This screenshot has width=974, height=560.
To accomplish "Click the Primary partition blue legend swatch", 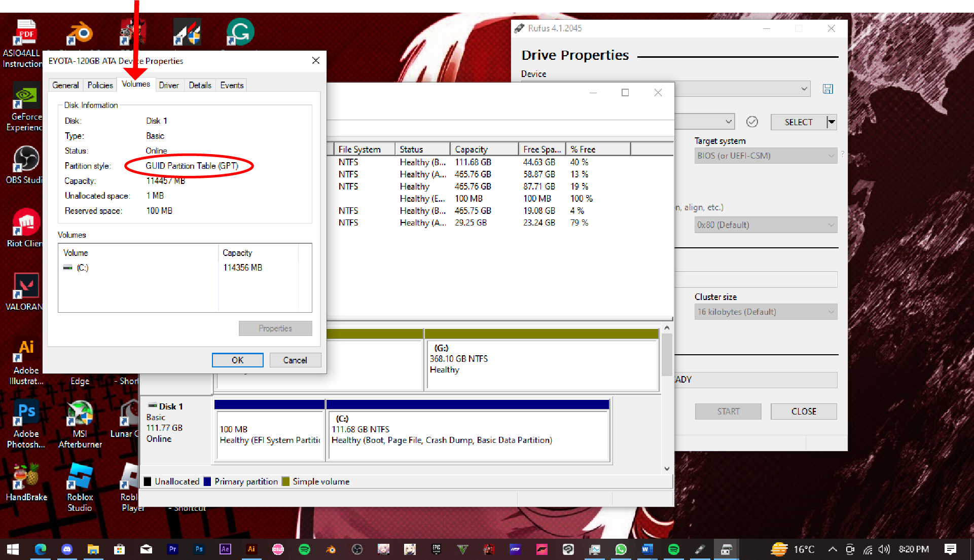I will coord(207,481).
